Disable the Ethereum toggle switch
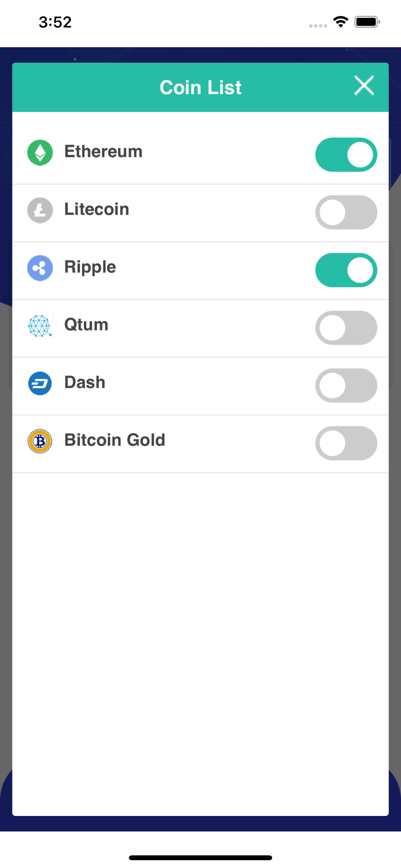This screenshot has height=868, width=401. pyautogui.click(x=346, y=155)
